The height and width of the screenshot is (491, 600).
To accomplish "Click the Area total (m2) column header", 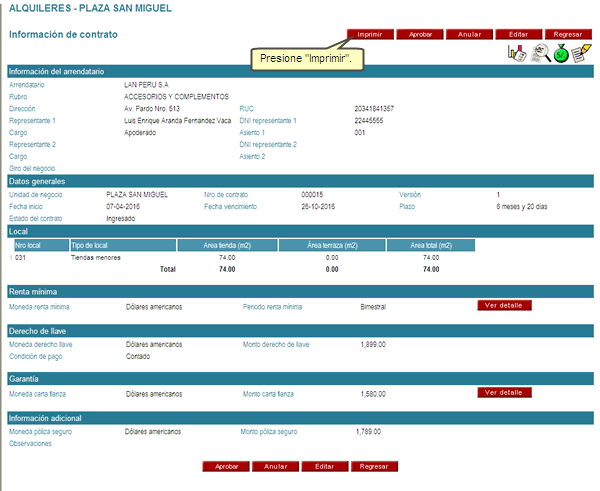I will (x=431, y=244).
